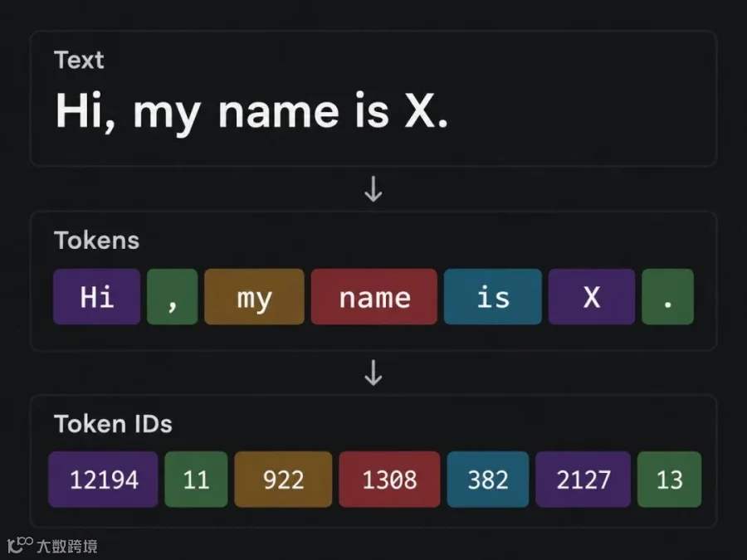Viewport: 747px width, 560px height.
Task: Click the "Hi" token chip
Action: coord(97,297)
